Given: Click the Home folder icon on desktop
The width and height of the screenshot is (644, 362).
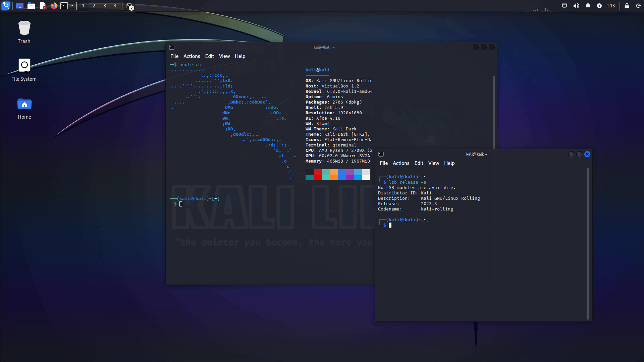Looking at the screenshot, I should (24, 104).
